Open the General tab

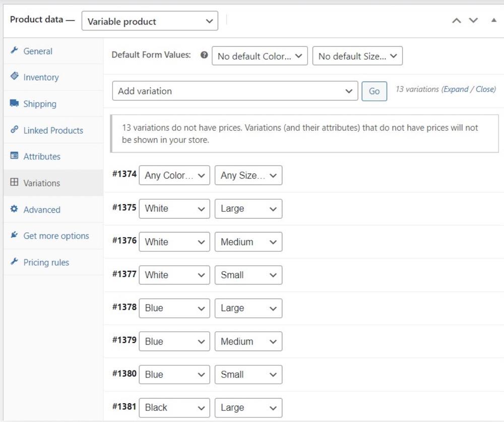(x=53, y=51)
